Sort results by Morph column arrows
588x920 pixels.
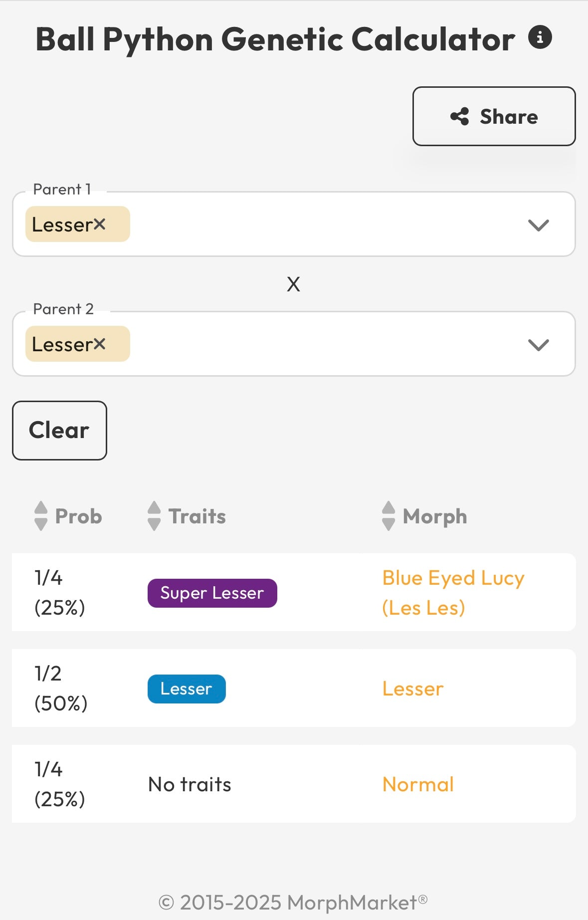pyautogui.click(x=389, y=516)
